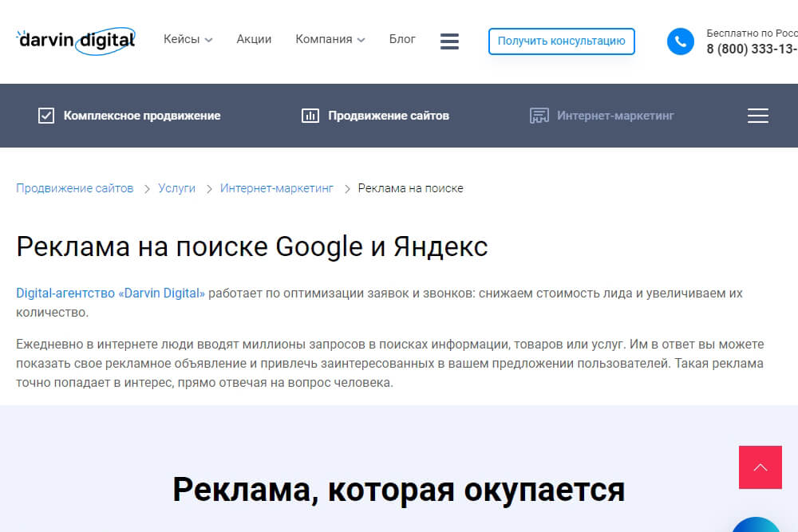Open the Digital-агентство «Darvin Digital» link
798x532 pixels.
point(110,294)
